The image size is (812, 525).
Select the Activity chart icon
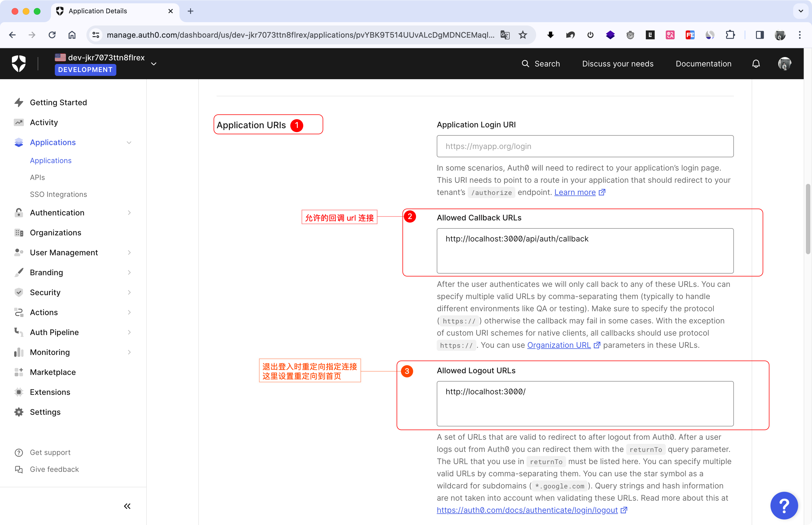click(x=19, y=122)
